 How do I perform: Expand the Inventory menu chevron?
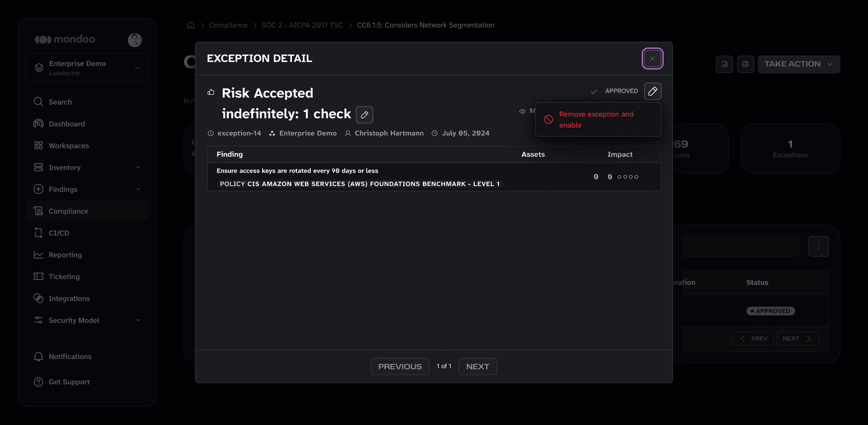coord(138,168)
